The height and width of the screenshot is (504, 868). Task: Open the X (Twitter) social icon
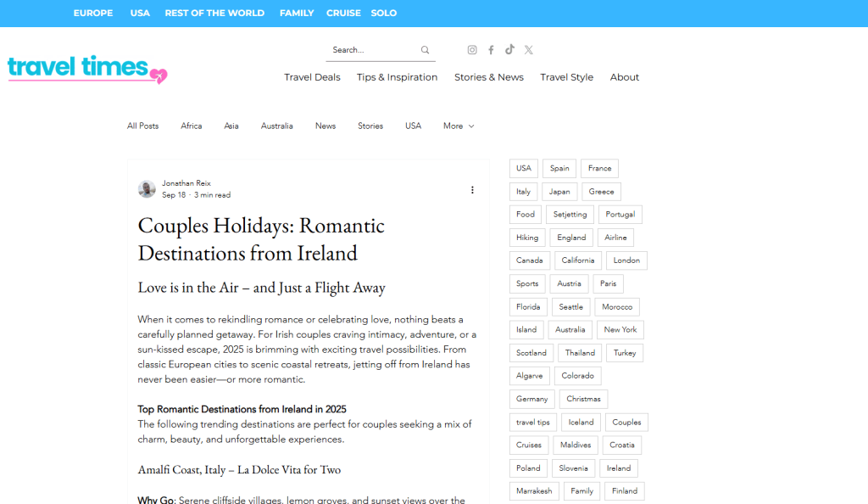[528, 50]
